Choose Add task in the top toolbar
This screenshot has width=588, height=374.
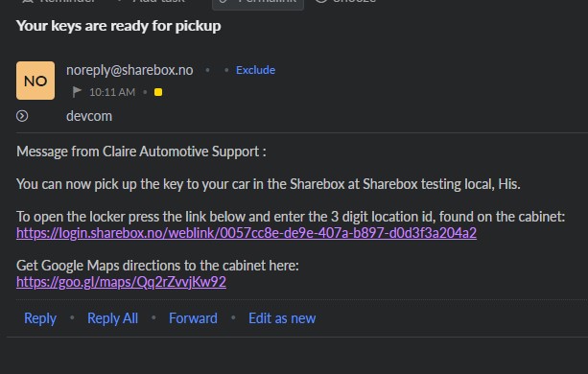151,2
